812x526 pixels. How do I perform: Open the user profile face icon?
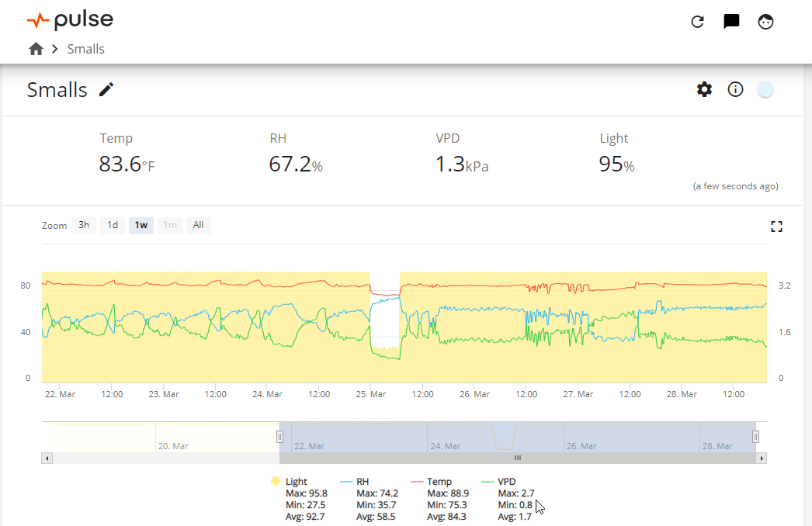click(765, 22)
